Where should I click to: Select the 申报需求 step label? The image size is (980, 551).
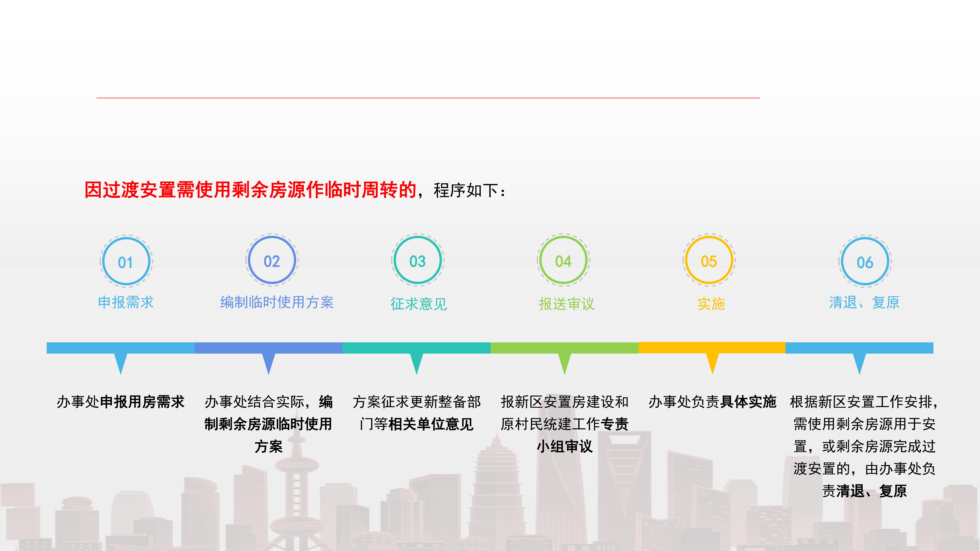point(126,302)
